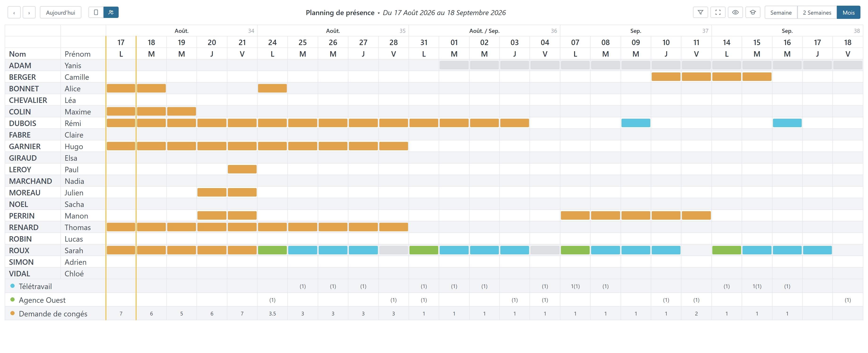
Task: Jump to today with Aujourd'hui button
Action: click(x=61, y=13)
